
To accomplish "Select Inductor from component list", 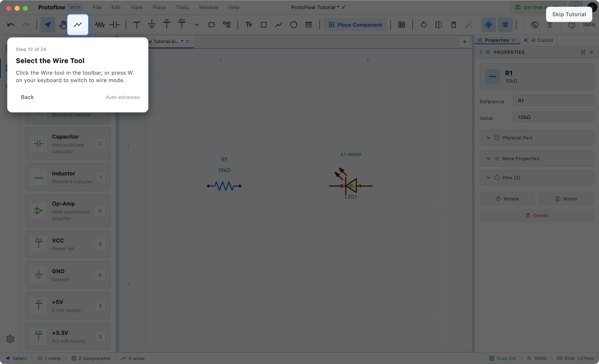I will (x=68, y=177).
